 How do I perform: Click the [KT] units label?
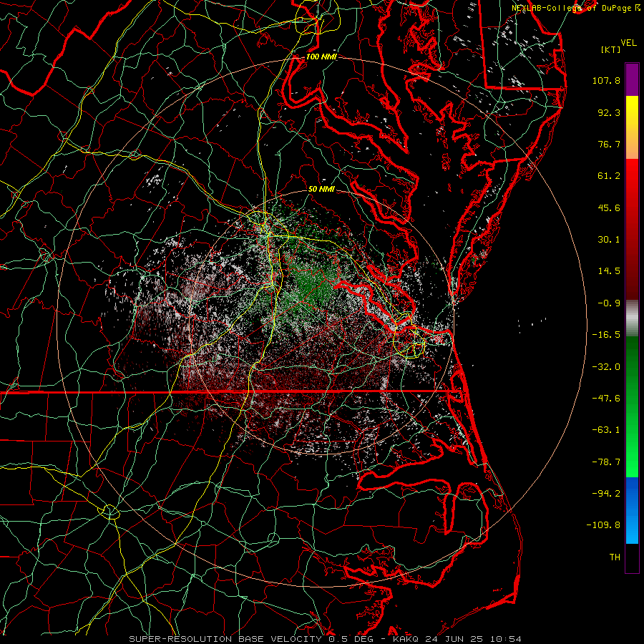pyautogui.click(x=611, y=49)
